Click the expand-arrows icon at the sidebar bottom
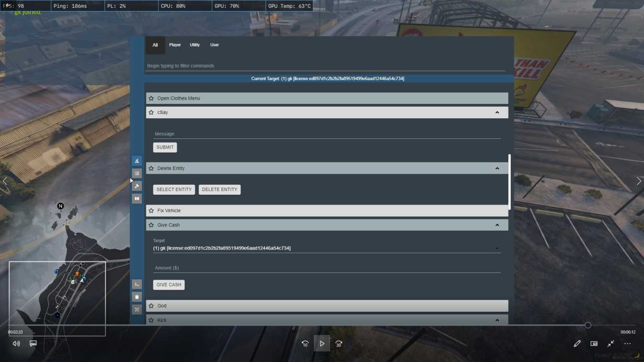The image size is (644, 362). pyautogui.click(x=137, y=309)
